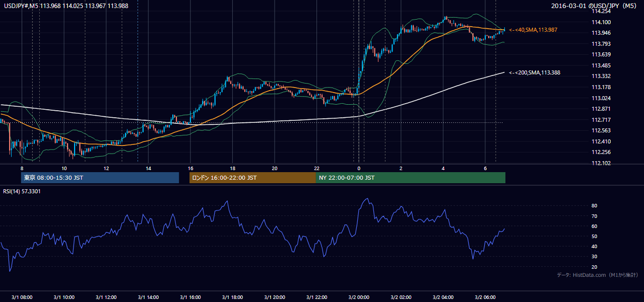Viewport: 644px width, 302px height.
Task: Click the 113.639 price axis value
Action: coord(602,54)
